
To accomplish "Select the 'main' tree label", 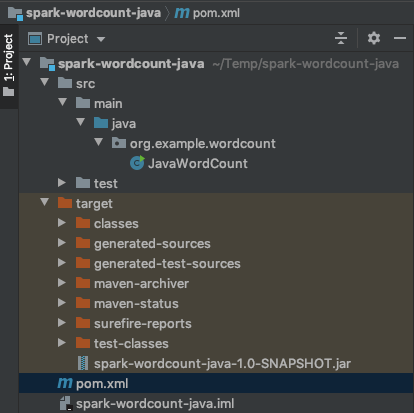I will 108,104.
